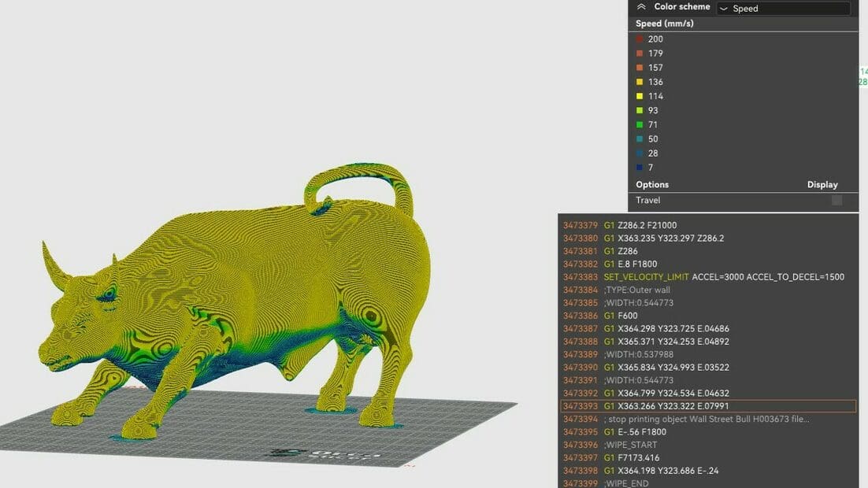868x488 pixels.
Task: Select G-code line ending 'E-.24'
Action: 709,471
